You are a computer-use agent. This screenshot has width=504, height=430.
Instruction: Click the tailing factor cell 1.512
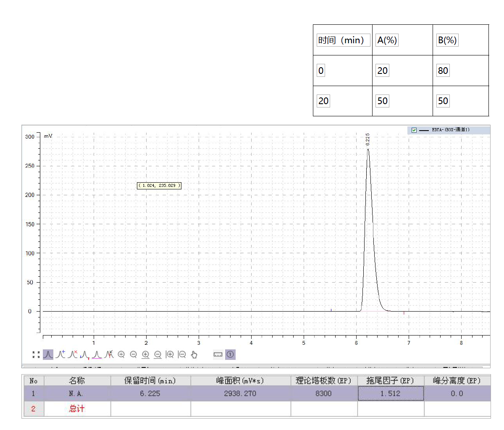(x=391, y=393)
